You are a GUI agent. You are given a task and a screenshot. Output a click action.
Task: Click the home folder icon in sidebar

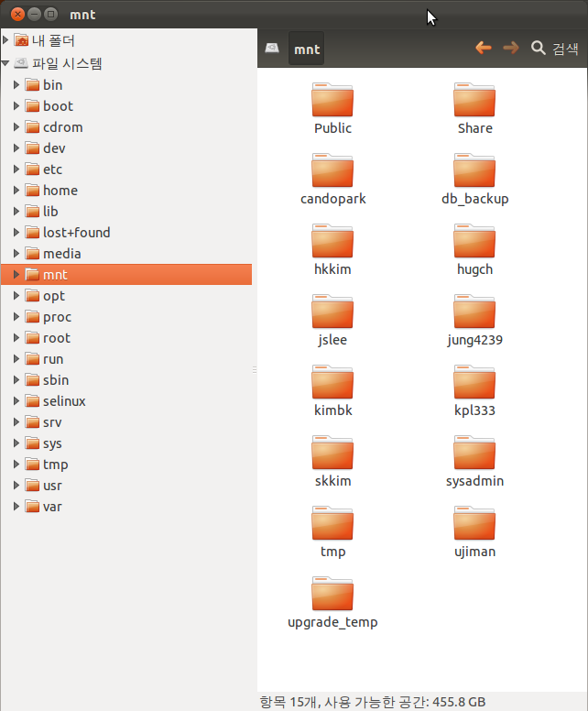[21, 40]
